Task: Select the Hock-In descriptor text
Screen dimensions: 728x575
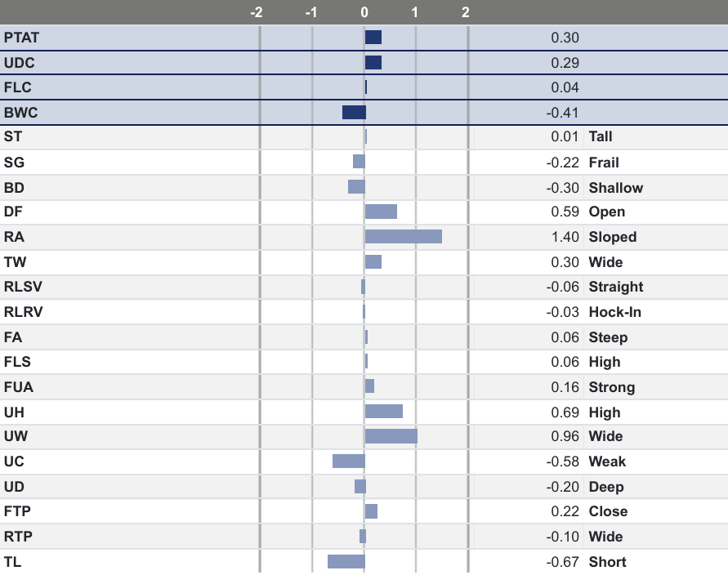Action: coord(615,312)
